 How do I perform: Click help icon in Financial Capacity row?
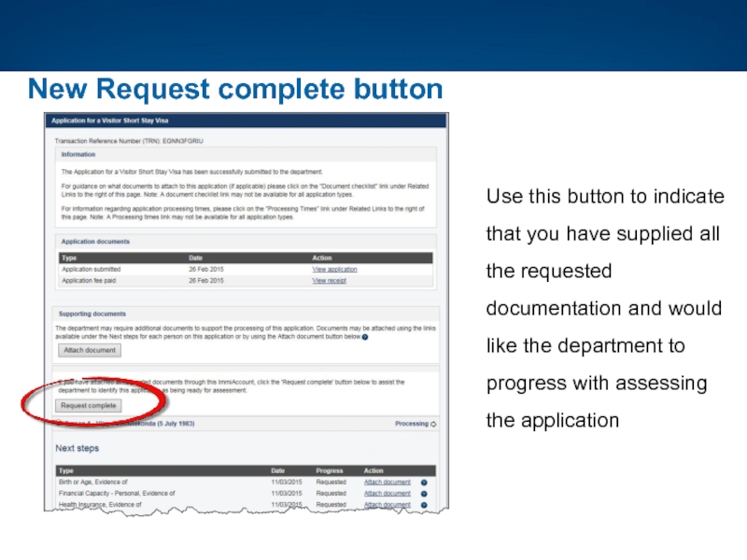pyautogui.click(x=424, y=494)
